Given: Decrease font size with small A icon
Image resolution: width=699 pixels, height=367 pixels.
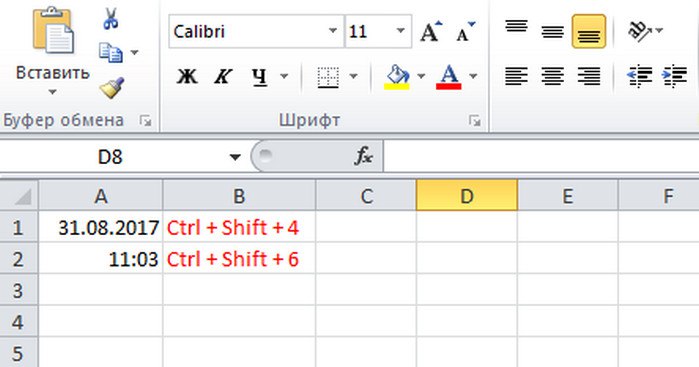Looking at the screenshot, I should click(465, 32).
